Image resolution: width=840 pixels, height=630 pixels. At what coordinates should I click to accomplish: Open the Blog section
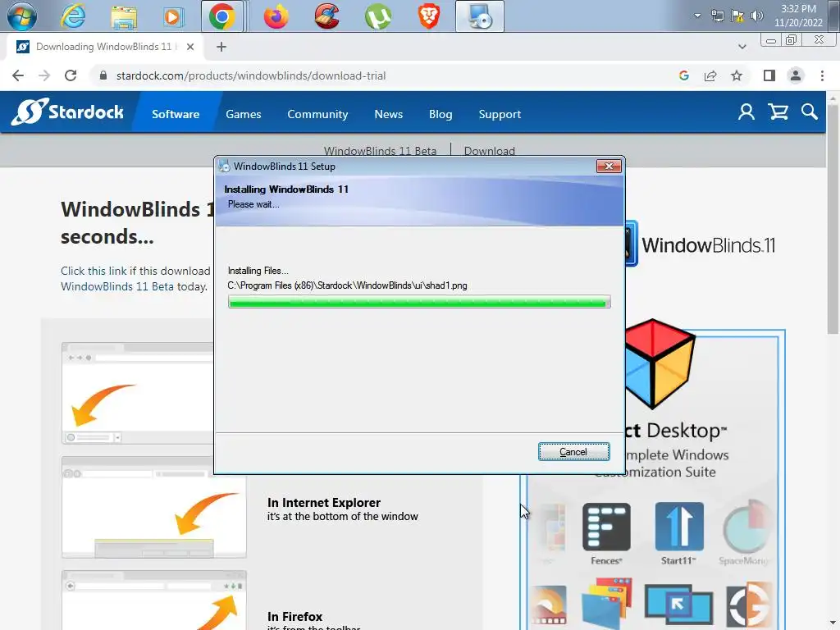(x=441, y=114)
